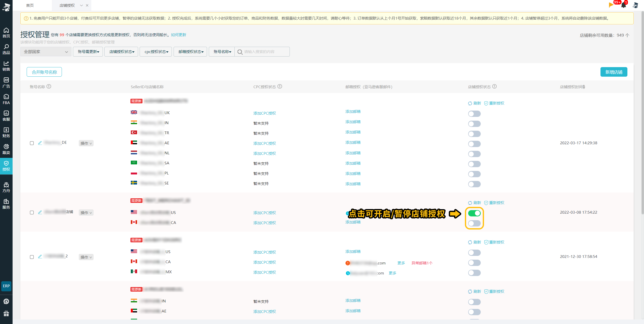644x324 pixels.
Task: Toggle authorization for the MX store
Action: pyautogui.click(x=474, y=273)
